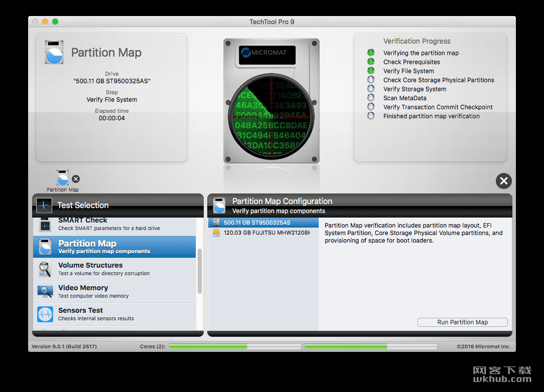
Task: Click the TechTool Pro 9 window title
Action: coord(272,22)
